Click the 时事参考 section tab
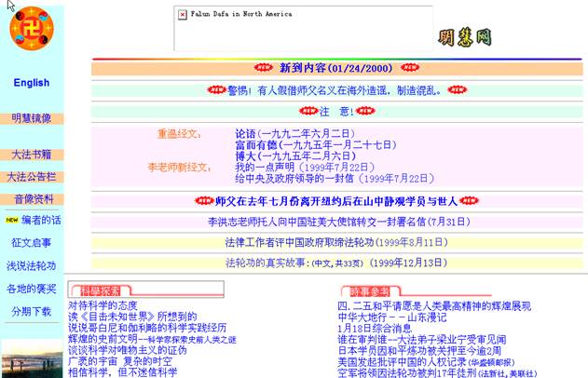Viewport: 588px width, 378px height. pyautogui.click(x=370, y=291)
